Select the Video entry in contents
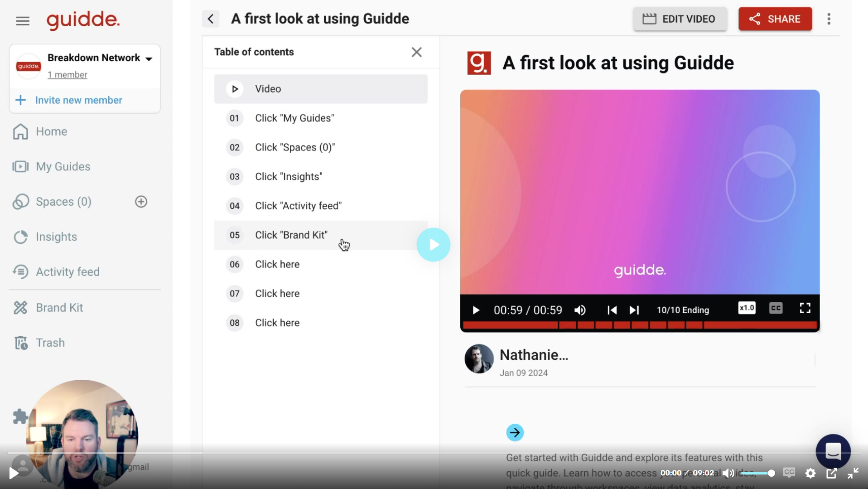The height and width of the screenshot is (489, 868). point(321,89)
